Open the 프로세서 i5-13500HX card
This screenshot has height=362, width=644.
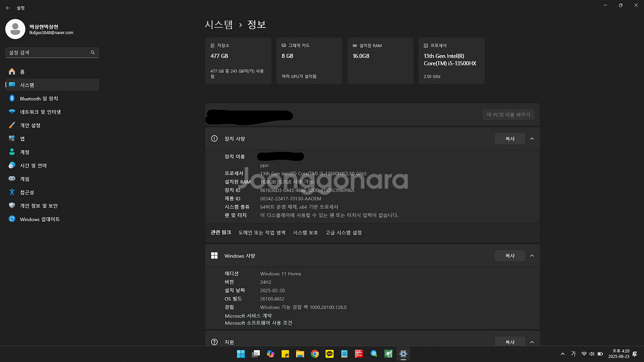(452, 61)
